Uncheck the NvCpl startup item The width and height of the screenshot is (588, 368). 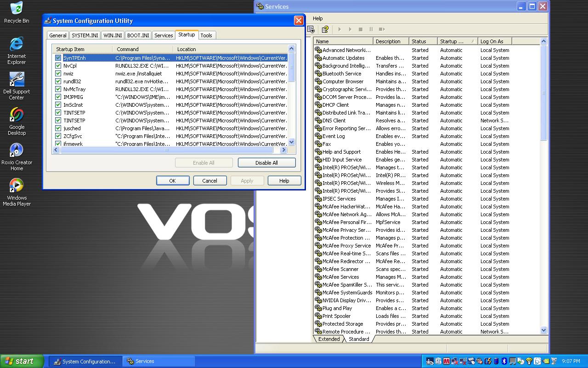pos(58,66)
